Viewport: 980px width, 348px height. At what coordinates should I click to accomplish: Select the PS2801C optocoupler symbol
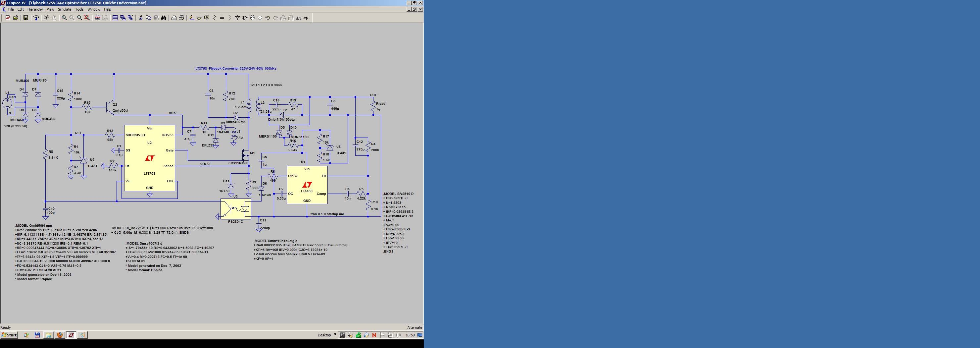pos(236,209)
